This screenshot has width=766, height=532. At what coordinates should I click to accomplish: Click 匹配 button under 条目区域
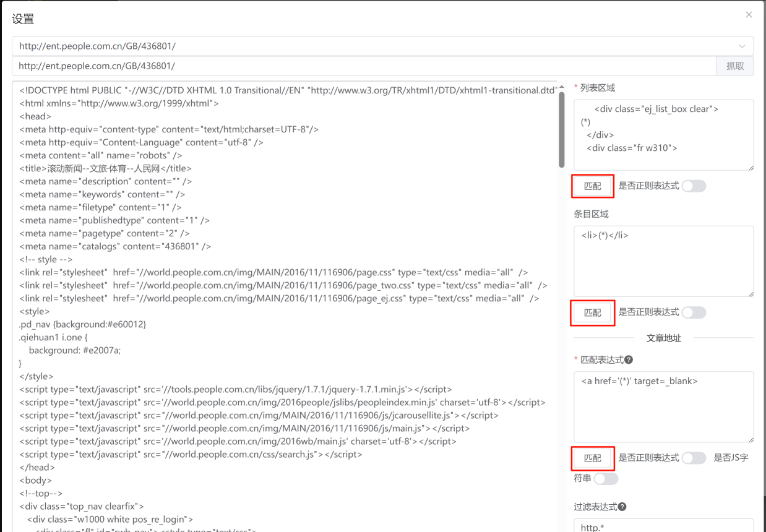592,313
